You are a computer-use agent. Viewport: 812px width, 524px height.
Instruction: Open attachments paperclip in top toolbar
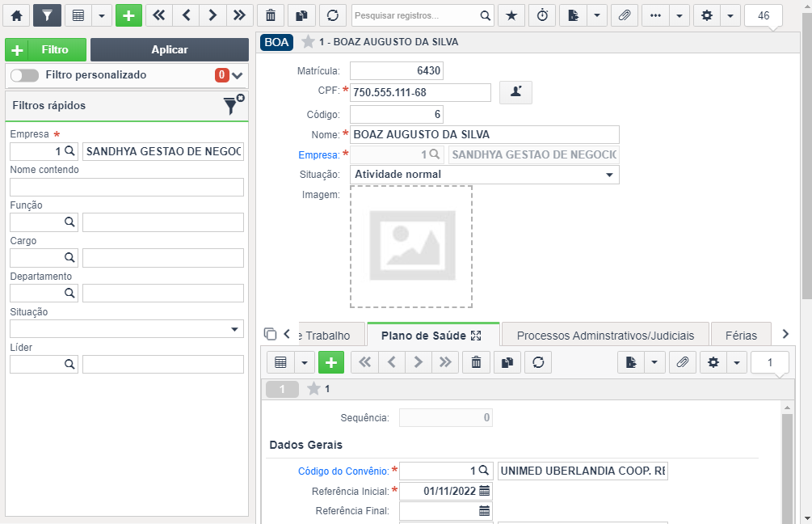[625, 15]
